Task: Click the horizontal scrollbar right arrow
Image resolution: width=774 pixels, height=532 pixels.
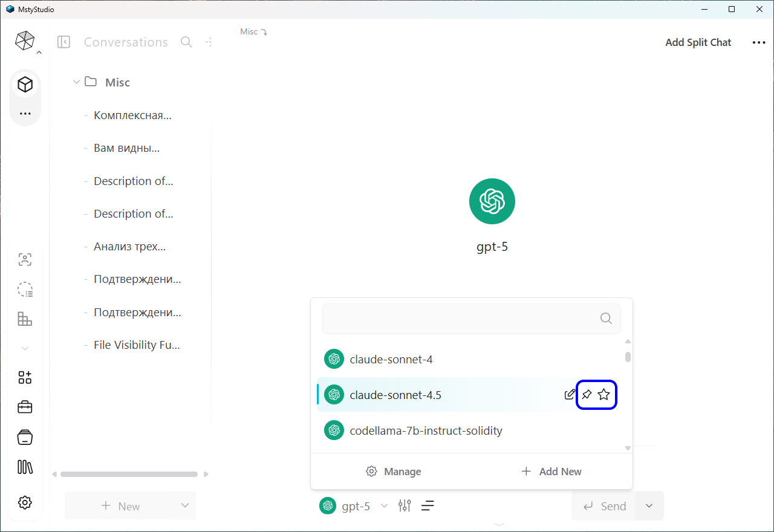Action: click(206, 475)
